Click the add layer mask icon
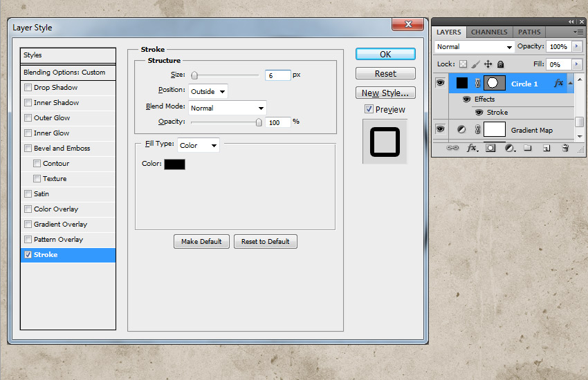 [x=490, y=148]
